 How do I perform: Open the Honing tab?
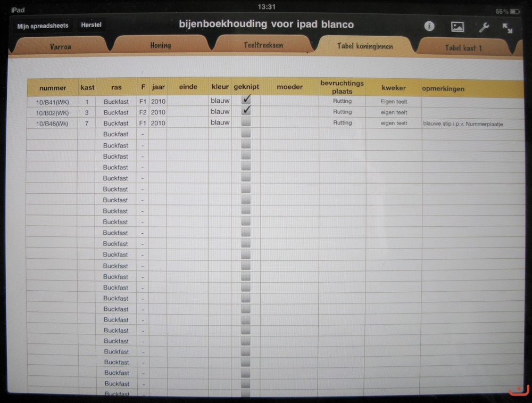[x=160, y=45]
